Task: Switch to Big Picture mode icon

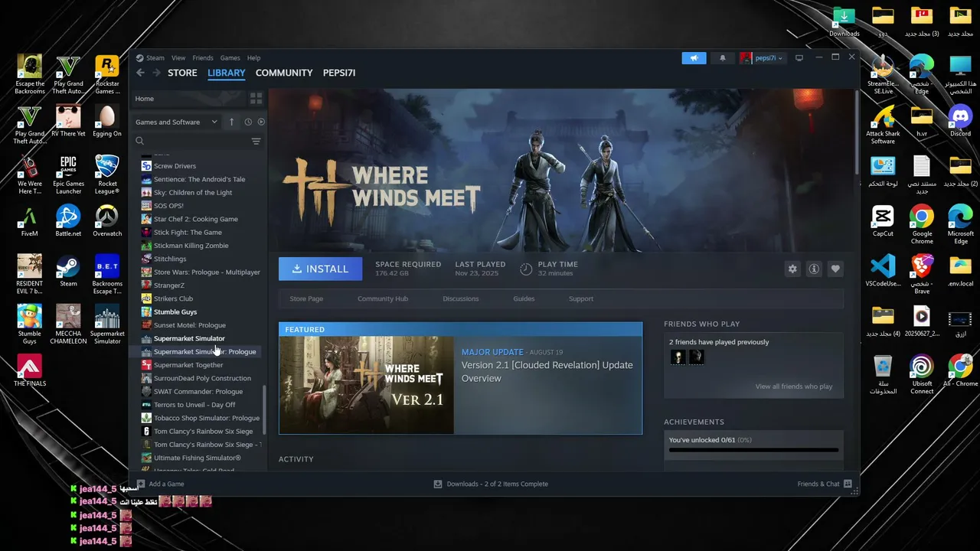Action: 799,58
